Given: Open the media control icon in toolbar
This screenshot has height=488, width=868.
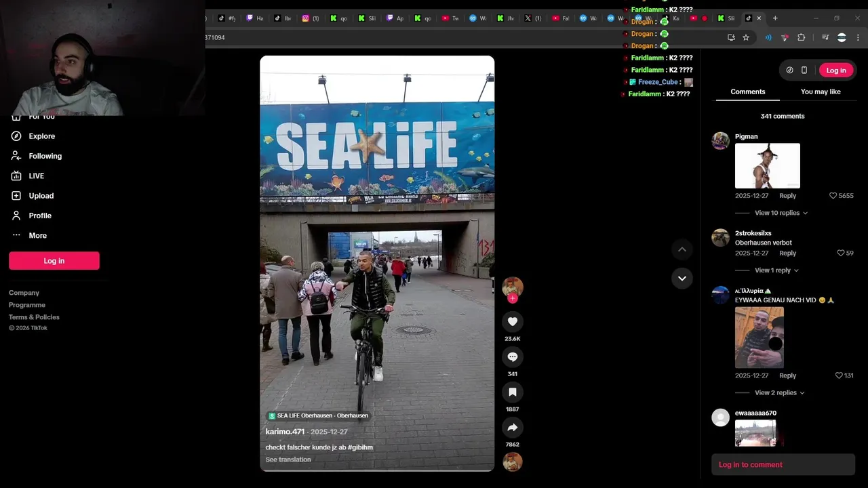Looking at the screenshot, I should [x=825, y=37].
